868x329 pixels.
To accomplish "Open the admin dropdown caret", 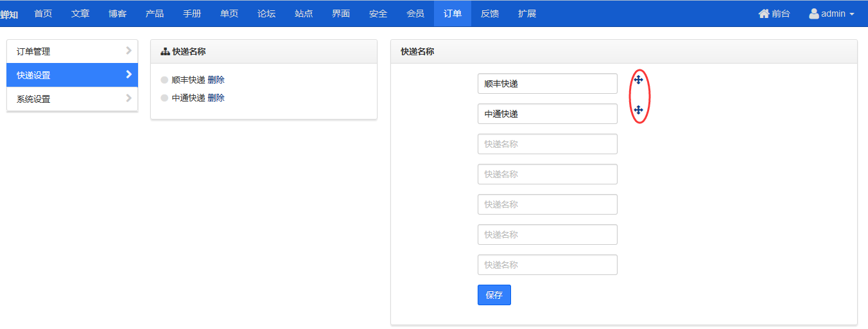I will point(852,14).
